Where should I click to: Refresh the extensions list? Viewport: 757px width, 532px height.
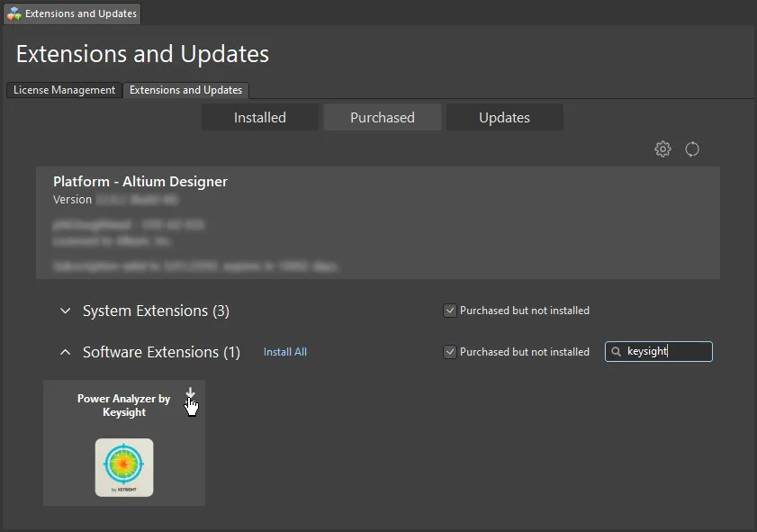click(692, 149)
